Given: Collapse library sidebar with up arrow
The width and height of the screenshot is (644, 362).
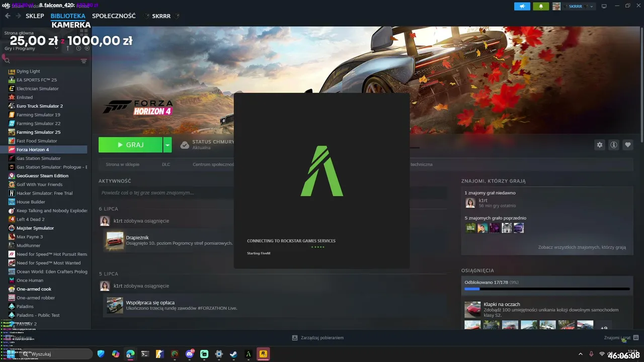Looking at the screenshot, I should coord(68,48).
